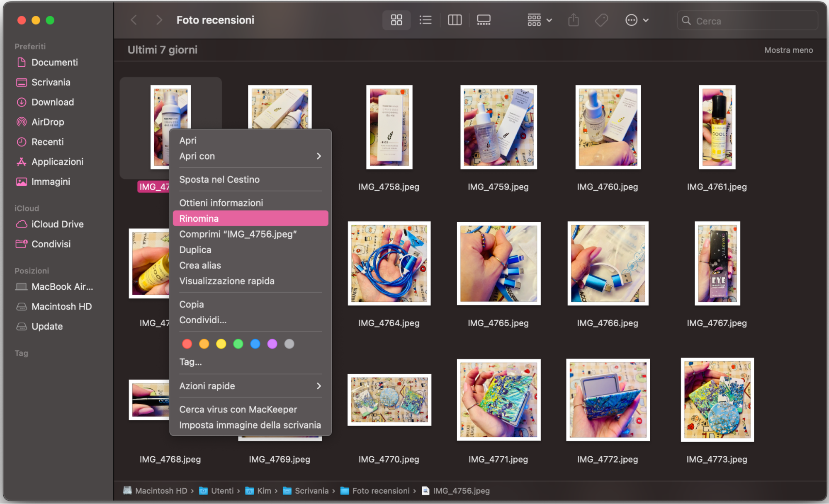829x504 pixels.
Task: Switch to column view icon
Action: pyautogui.click(x=455, y=20)
